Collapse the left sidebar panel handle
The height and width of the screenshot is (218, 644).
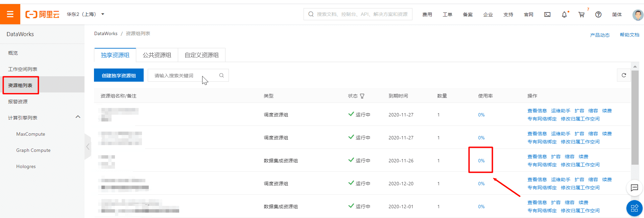(88, 146)
